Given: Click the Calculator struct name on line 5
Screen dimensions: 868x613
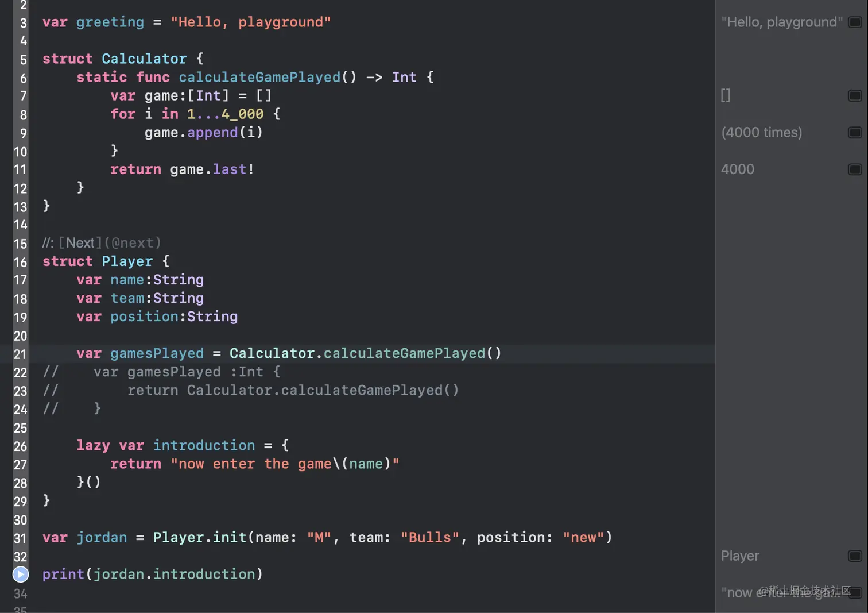Looking at the screenshot, I should 144,59.
